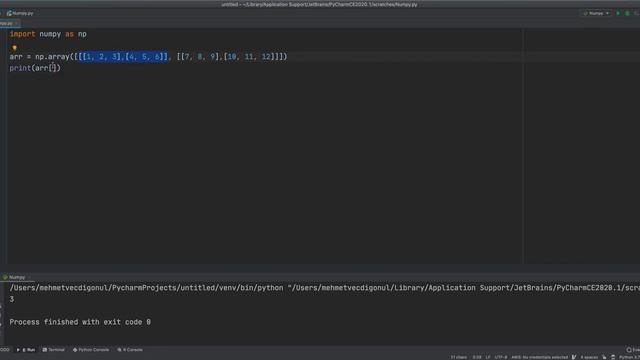This screenshot has width=640, height=360.
Task: Open the Numpy run configuration dropdown
Action: [596, 13]
